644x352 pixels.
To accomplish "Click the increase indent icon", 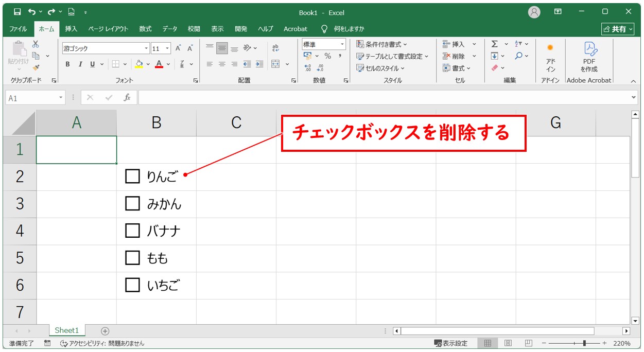I will (259, 64).
